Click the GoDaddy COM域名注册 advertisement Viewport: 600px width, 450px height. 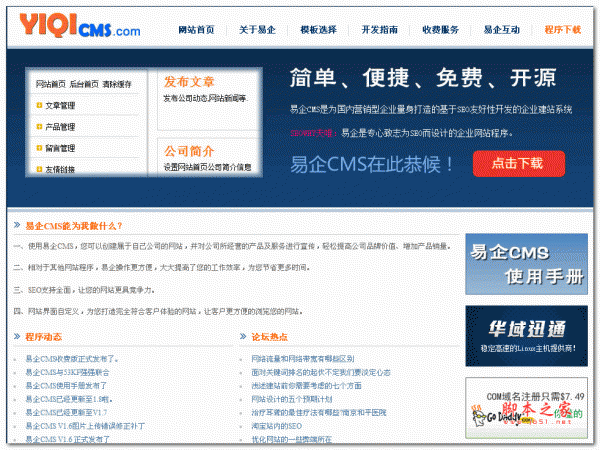tap(527, 408)
